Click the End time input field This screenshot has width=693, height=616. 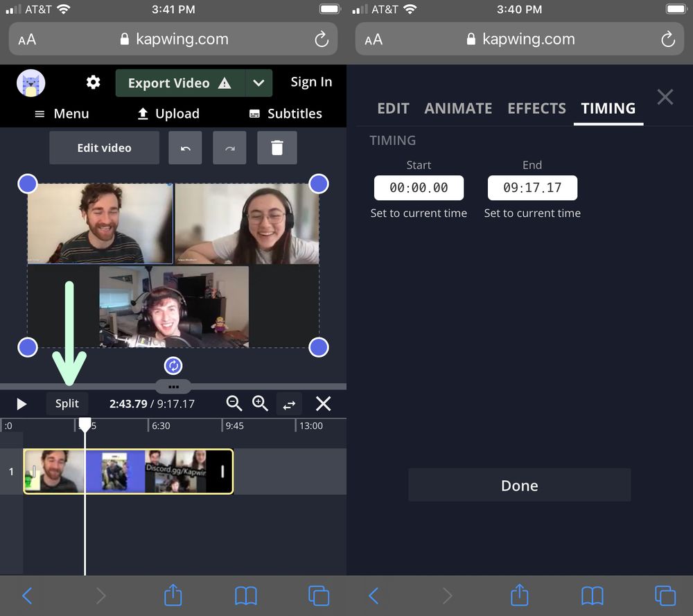532,188
